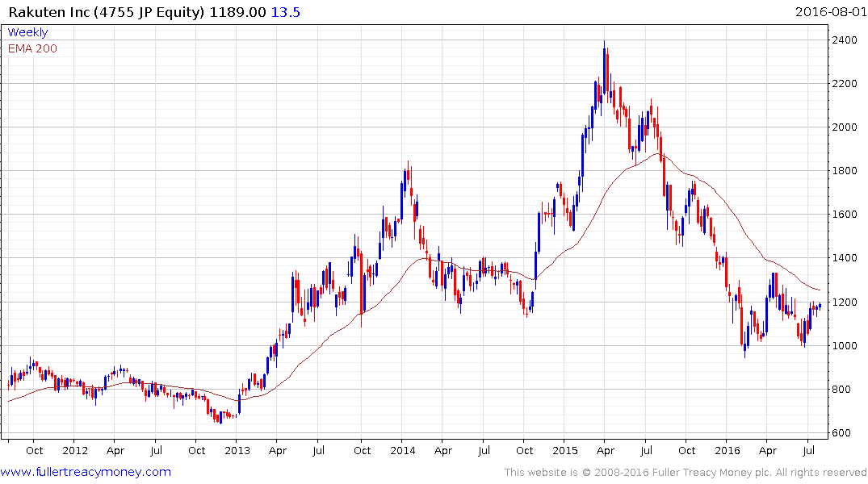Click the 2013 year label on time axis
The image size is (868, 484).
(237, 451)
